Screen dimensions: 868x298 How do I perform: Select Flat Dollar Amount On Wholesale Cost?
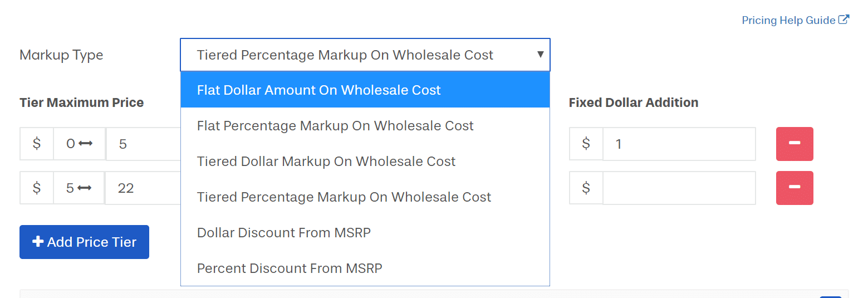coord(318,90)
